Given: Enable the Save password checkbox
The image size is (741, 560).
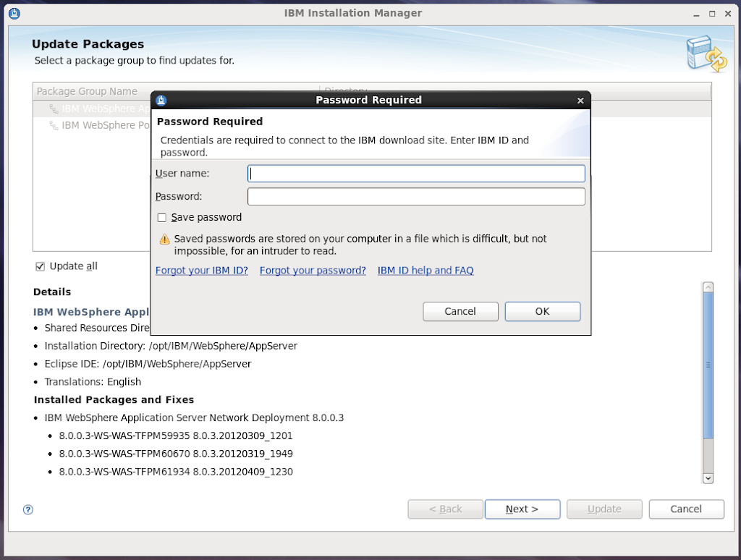Looking at the screenshot, I should [162, 218].
